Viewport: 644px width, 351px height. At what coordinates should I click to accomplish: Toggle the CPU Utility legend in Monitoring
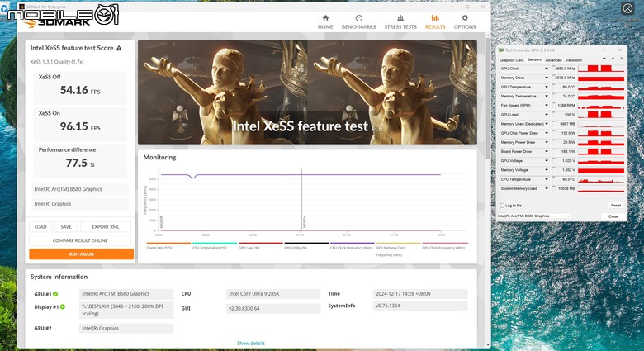(x=307, y=246)
